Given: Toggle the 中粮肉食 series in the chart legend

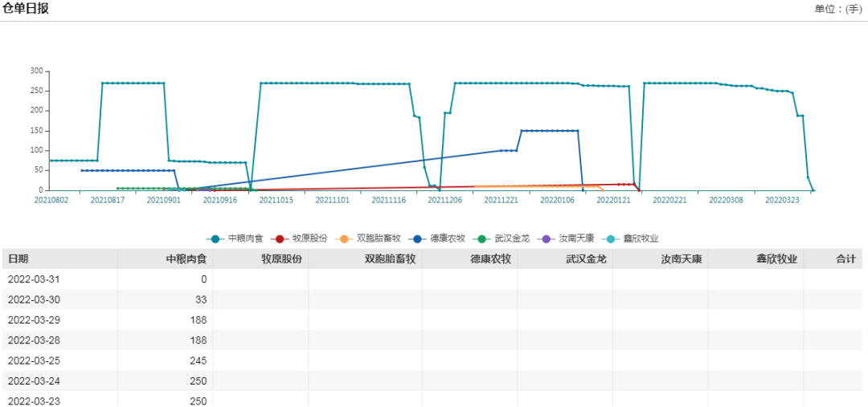Looking at the screenshot, I should pyautogui.click(x=235, y=238).
